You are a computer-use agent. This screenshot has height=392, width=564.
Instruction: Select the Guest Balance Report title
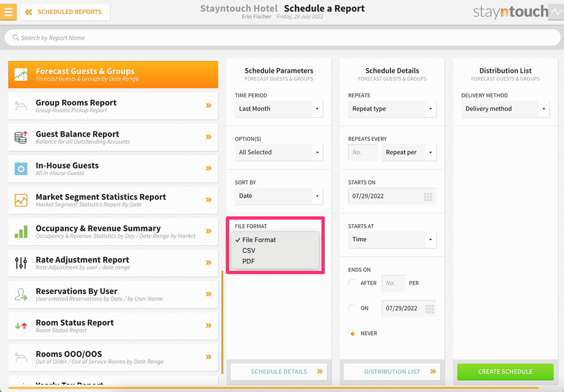coord(77,134)
